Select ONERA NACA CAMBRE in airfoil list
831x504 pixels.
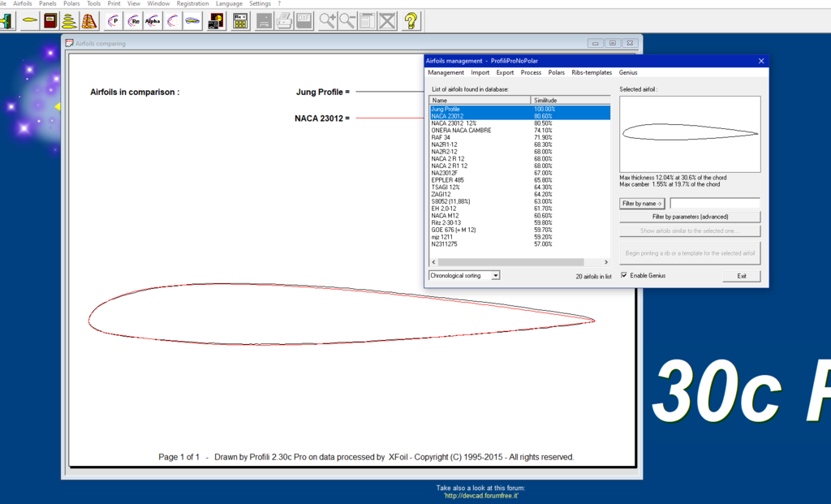coord(461,131)
